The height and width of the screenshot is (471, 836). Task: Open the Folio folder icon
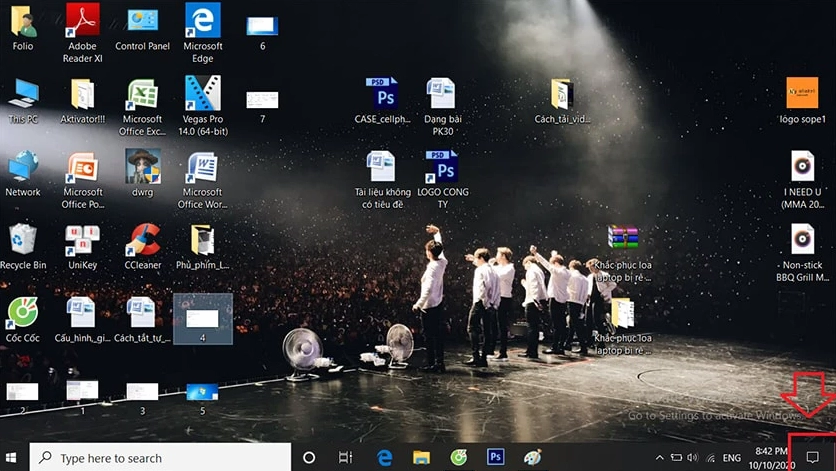(23, 27)
